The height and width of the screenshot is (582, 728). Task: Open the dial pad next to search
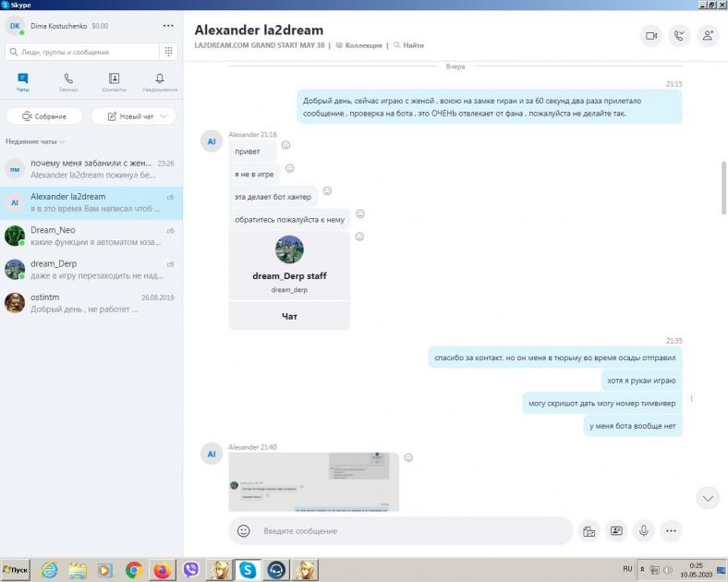(169, 53)
